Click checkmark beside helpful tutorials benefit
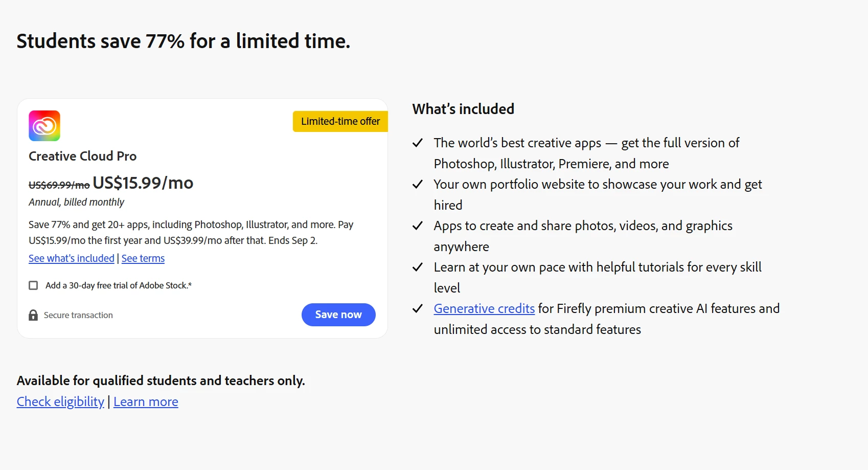868x470 pixels. coord(418,267)
